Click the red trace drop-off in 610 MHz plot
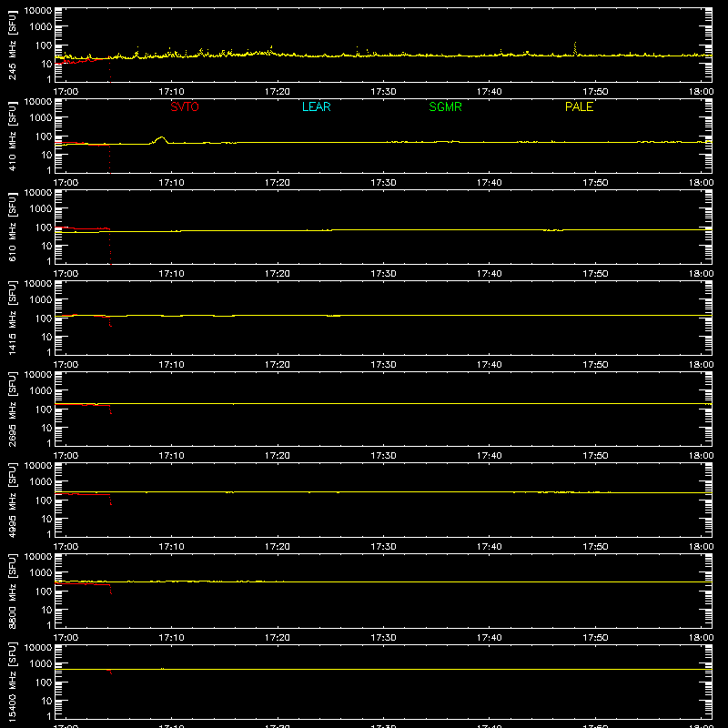 coord(110,247)
